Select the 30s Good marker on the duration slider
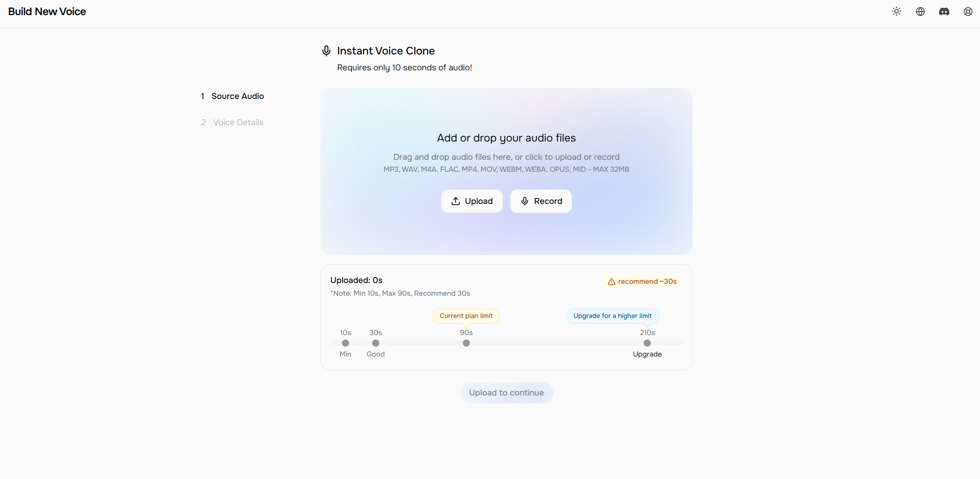 (x=375, y=343)
